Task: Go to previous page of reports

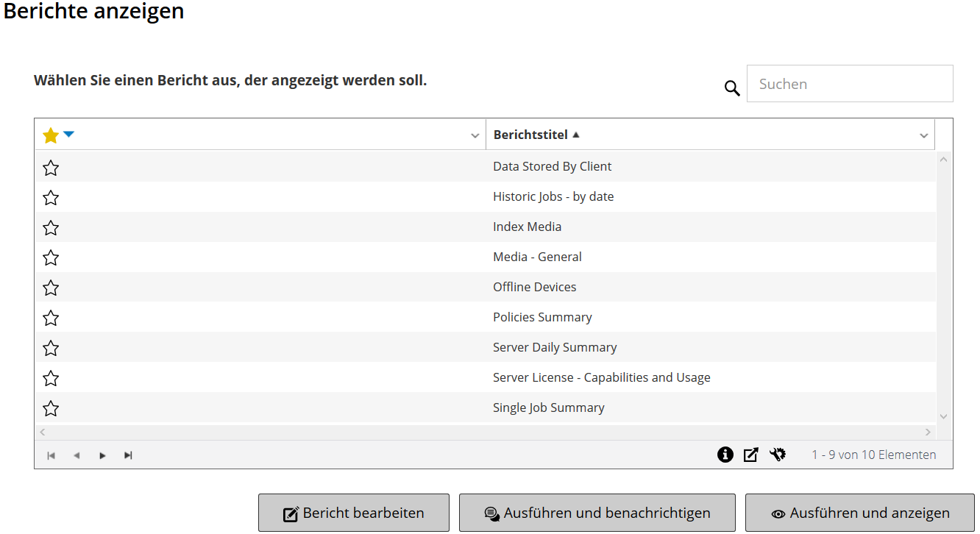Action: 77,455
